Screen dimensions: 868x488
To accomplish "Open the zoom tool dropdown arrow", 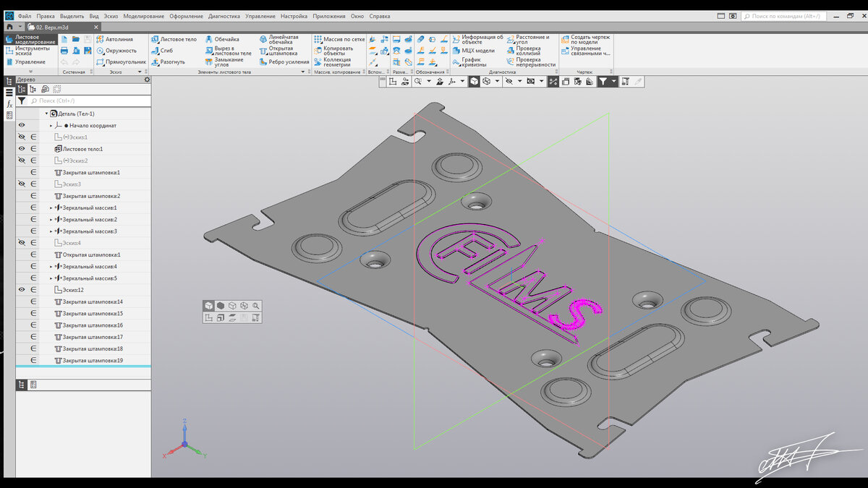I will tap(428, 82).
